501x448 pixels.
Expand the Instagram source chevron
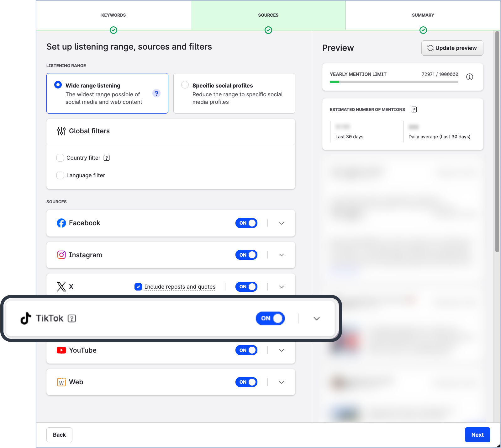(281, 255)
